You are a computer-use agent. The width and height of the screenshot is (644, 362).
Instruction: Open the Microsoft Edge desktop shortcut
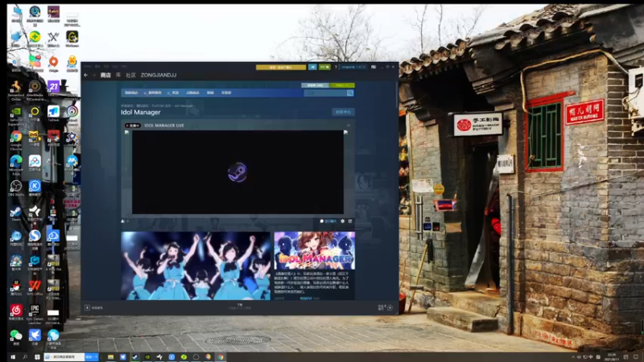click(x=16, y=164)
